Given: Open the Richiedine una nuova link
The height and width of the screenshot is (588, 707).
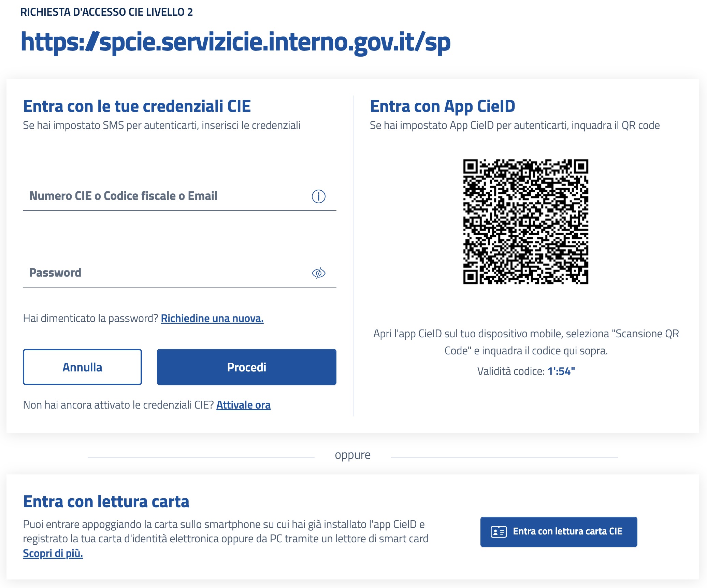Looking at the screenshot, I should [212, 318].
